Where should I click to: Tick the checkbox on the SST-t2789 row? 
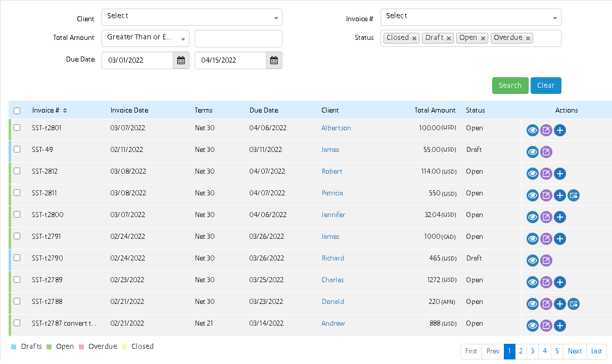(17, 279)
